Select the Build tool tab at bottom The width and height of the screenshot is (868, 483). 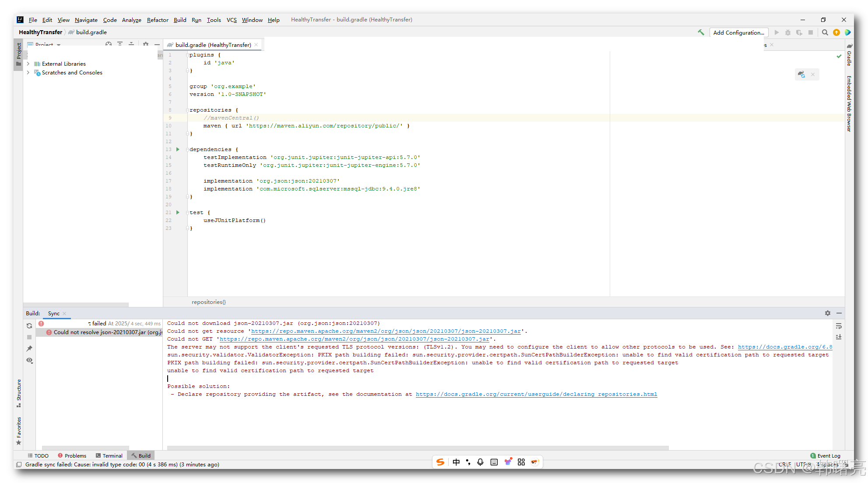[141, 456]
